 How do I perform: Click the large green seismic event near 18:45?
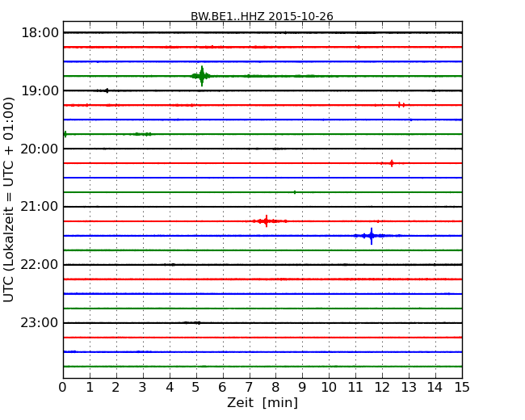(202, 76)
